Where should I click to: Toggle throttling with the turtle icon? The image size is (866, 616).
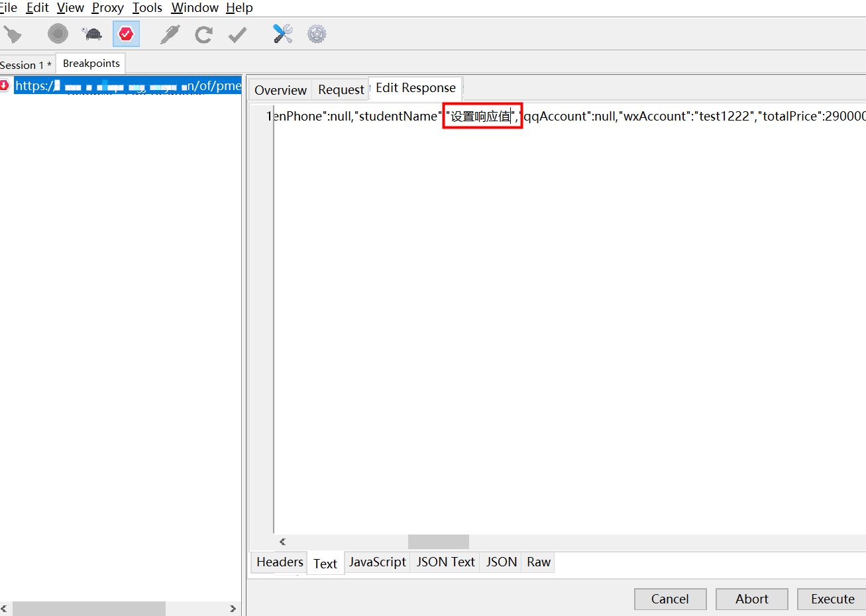click(x=92, y=34)
